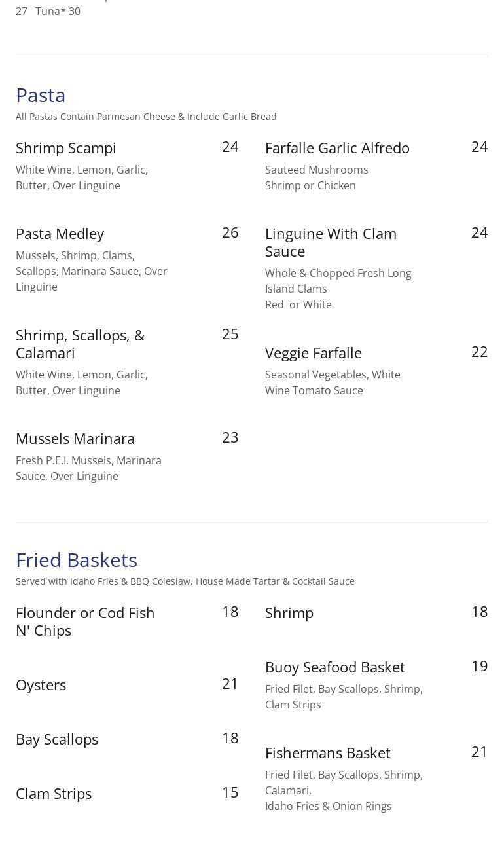Click the Oysters basket item
504x846 pixels.
pos(41,685)
